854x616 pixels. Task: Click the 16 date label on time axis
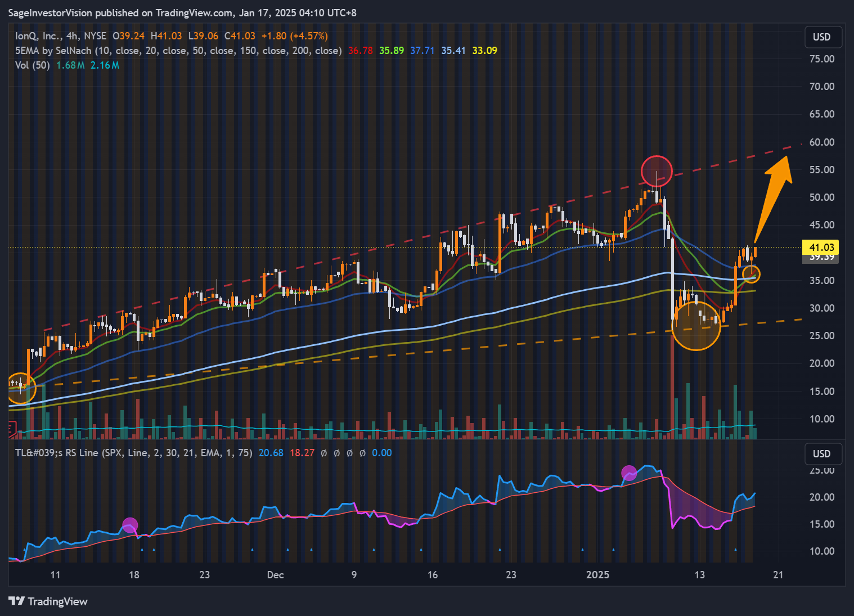433,575
